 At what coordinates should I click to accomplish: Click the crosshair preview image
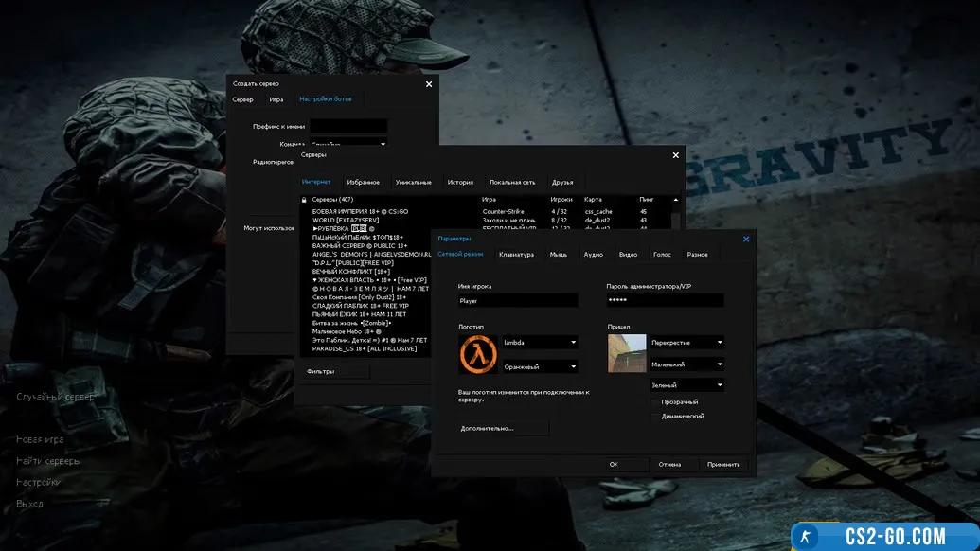click(626, 353)
